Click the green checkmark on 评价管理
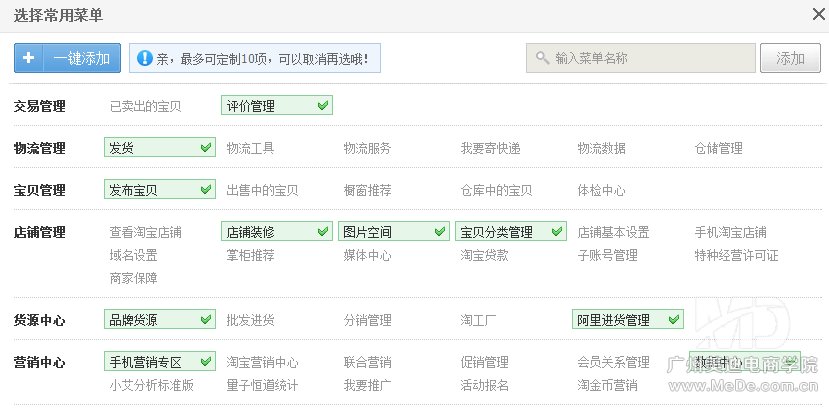Viewport: 829px width, 415px height. click(x=322, y=105)
